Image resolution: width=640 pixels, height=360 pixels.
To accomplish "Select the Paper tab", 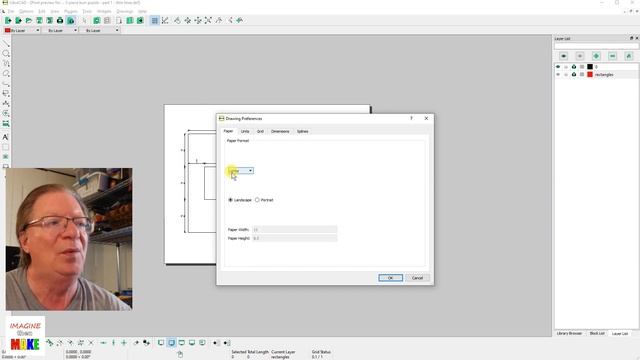I will pyautogui.click(x=229, y=131).
